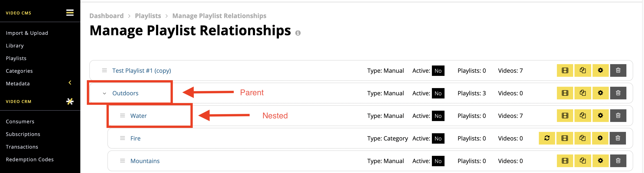Click the drag handle of Test Playlist #1 (copy)

pos(104,70)
